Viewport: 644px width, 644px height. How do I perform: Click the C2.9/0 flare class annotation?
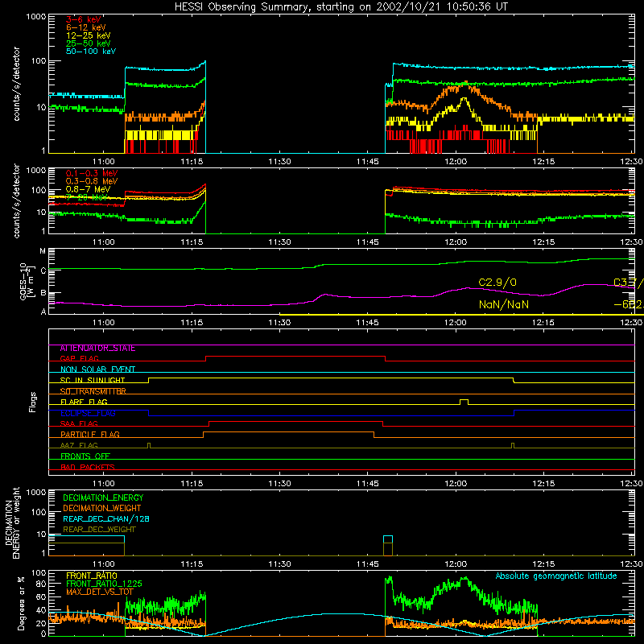pyautogui.click(x=497, y=283)
